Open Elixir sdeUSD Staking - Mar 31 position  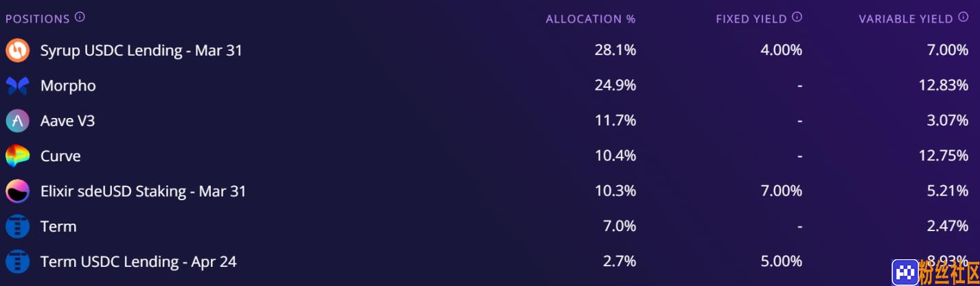tap(143, 191)
